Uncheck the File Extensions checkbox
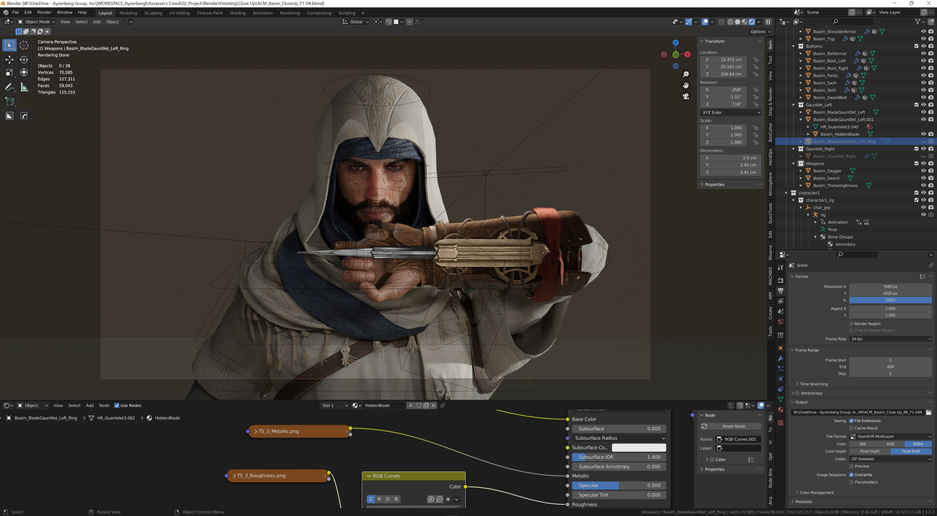This screenshot has height=516, width=937. [x=852, y=421]
